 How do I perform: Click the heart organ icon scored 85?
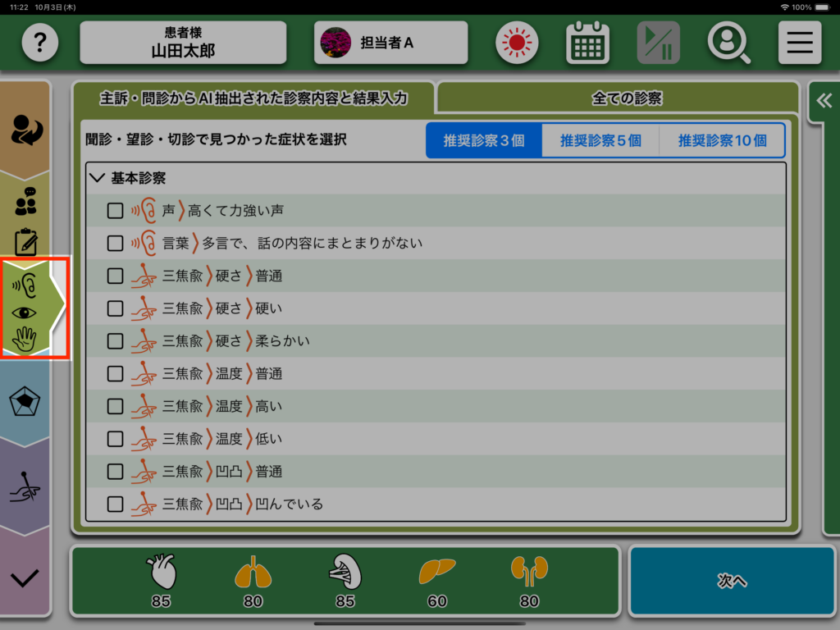pyautogui.click(x=161, y=572)
